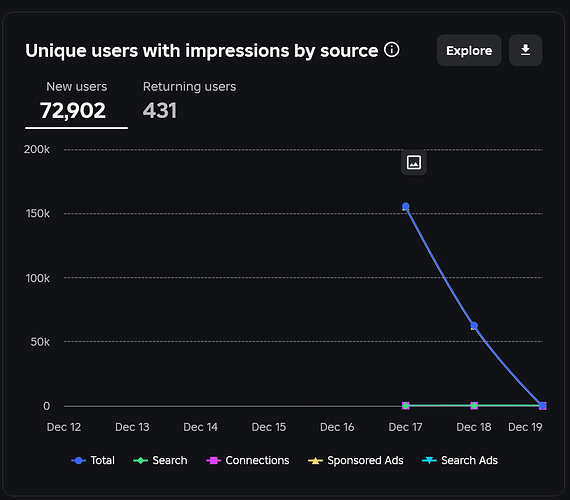Image resolution: width=570 pixels, height=500 pixels.
Task: Click the Dec 12 axis label
Action: pos(64,427)
